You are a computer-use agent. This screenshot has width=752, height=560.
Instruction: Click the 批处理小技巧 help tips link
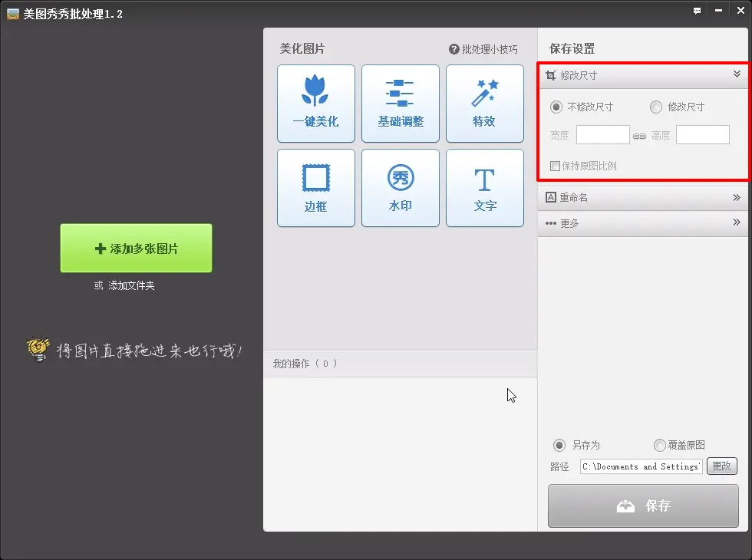[490, 49]
